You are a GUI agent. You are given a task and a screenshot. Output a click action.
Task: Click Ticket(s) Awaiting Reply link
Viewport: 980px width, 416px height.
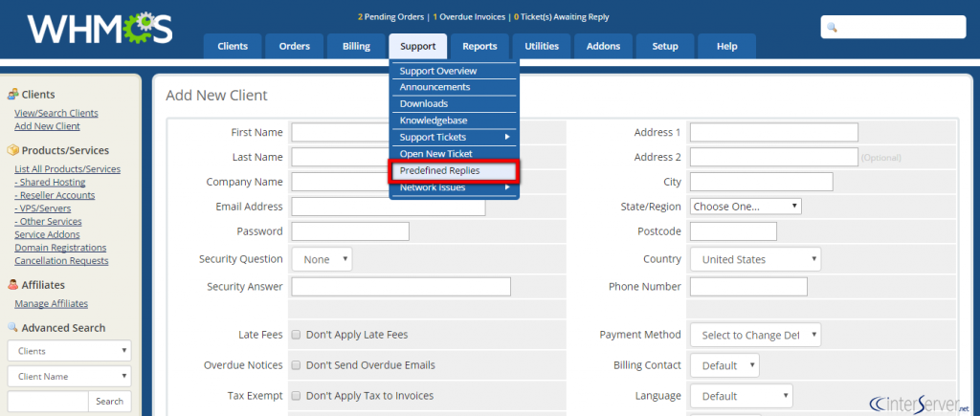click(561, 17)
